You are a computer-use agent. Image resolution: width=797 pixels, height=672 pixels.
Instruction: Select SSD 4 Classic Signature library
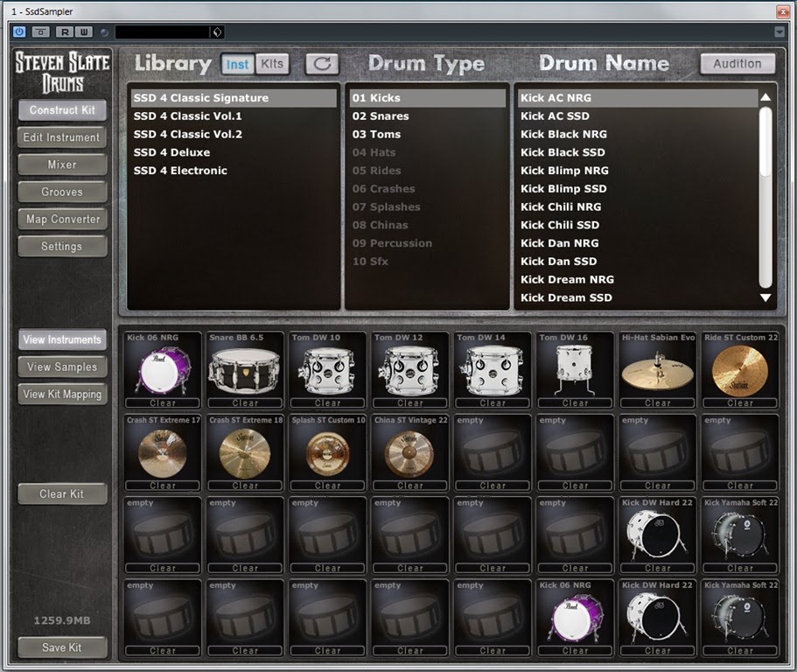tap(234, 98)
